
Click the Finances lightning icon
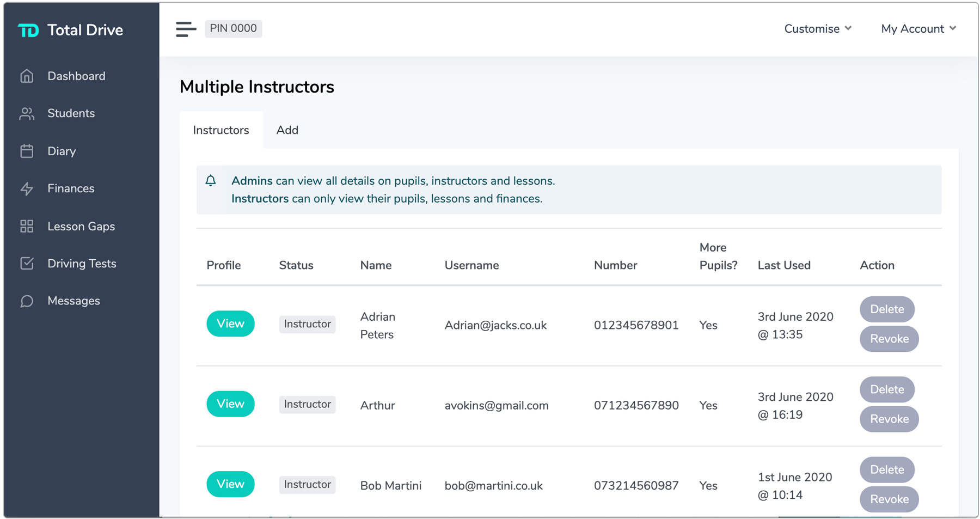click(26, 188)
